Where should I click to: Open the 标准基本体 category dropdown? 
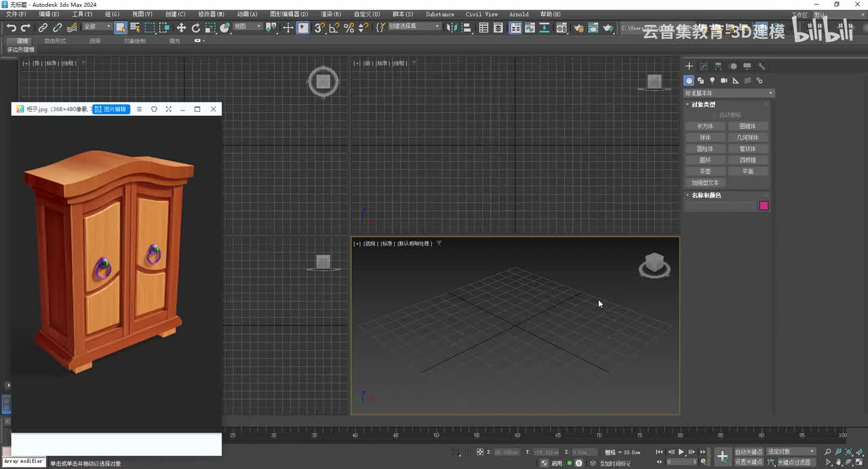tap(728, 93)
